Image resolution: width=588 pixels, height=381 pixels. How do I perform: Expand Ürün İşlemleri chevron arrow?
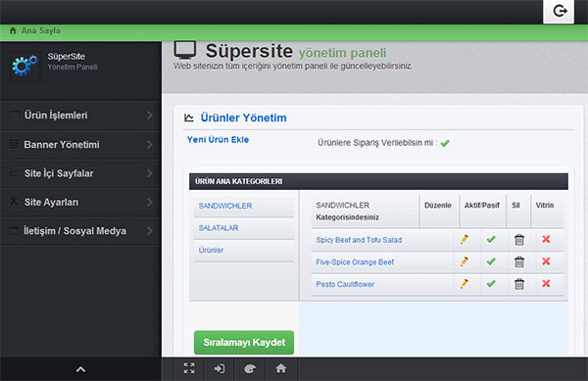pyautogui.click(x=150, y=116)
